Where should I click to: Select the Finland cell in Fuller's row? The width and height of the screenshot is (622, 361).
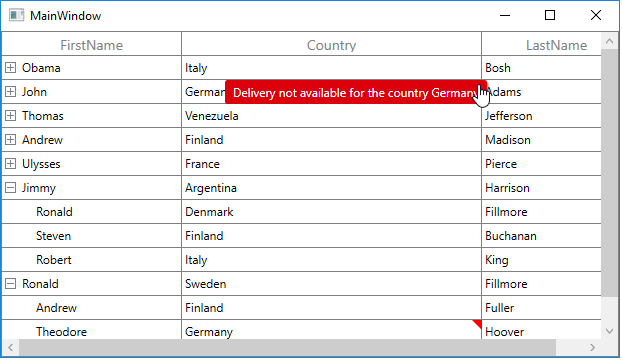coord(332,308)
